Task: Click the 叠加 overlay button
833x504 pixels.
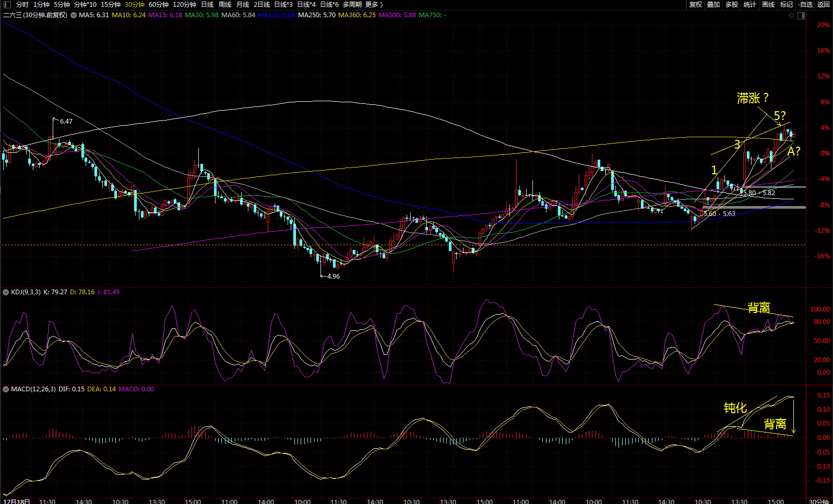Action: pos(713,5)
